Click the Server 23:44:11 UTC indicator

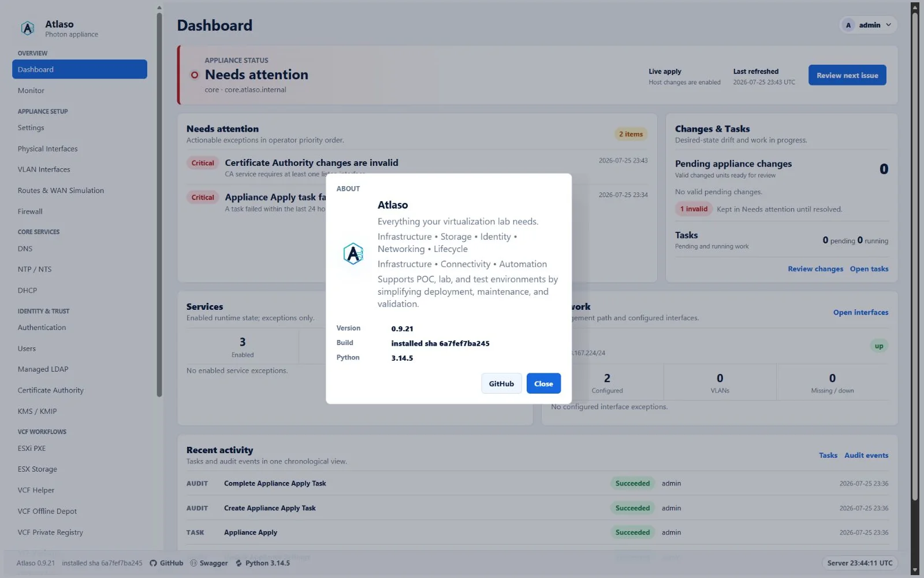tap(859, 563)
